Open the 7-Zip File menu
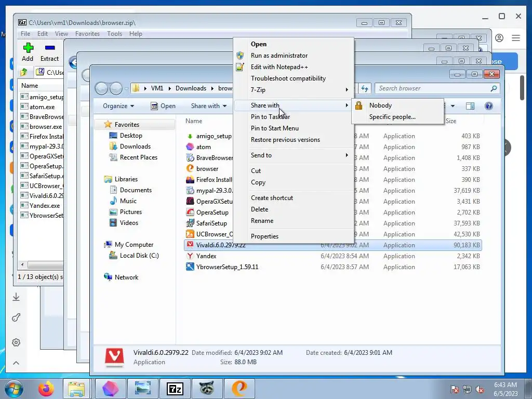This screenshot has height=399, width=532. (x=25, y=34)
